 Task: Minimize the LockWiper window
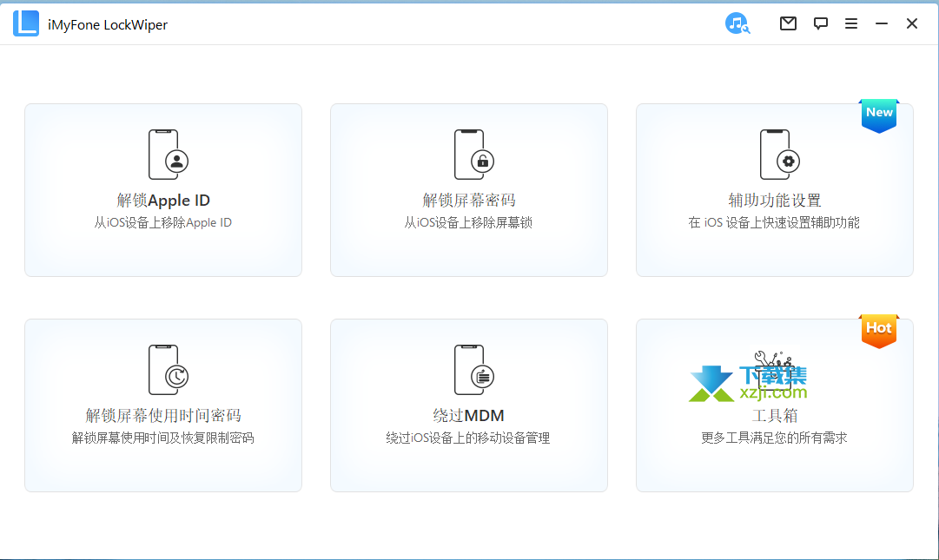[x=882, y=23]
